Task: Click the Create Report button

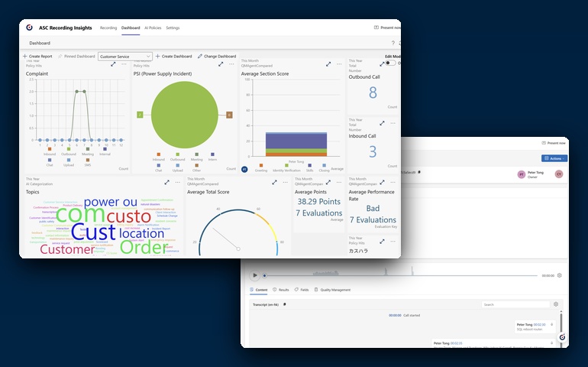Action: click(x=37, y=57)
